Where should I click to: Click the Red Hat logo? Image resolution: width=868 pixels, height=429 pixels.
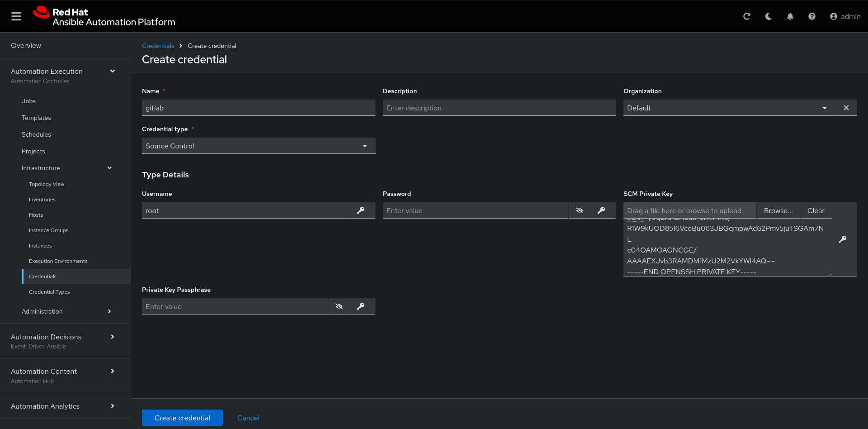coord(104,16)
